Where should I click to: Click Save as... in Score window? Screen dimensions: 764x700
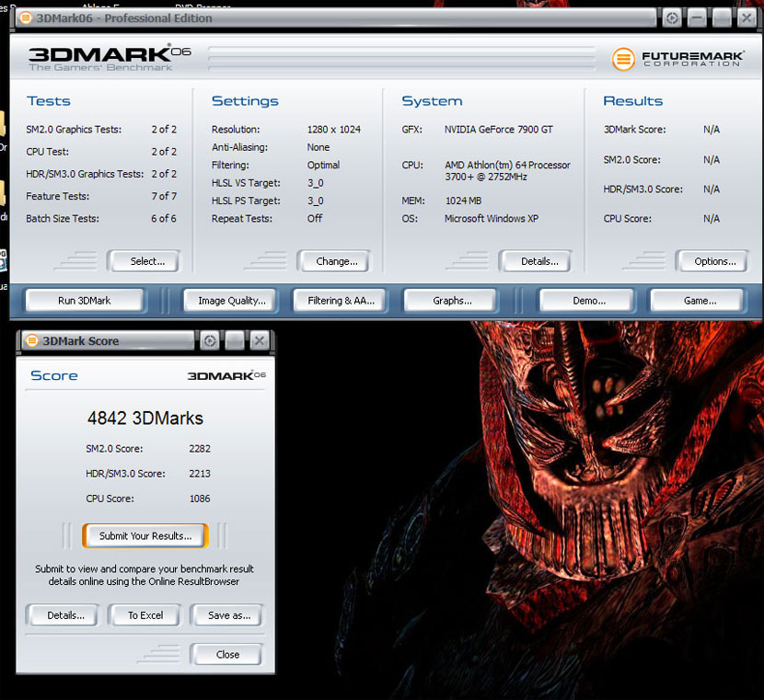click(226, 615)
